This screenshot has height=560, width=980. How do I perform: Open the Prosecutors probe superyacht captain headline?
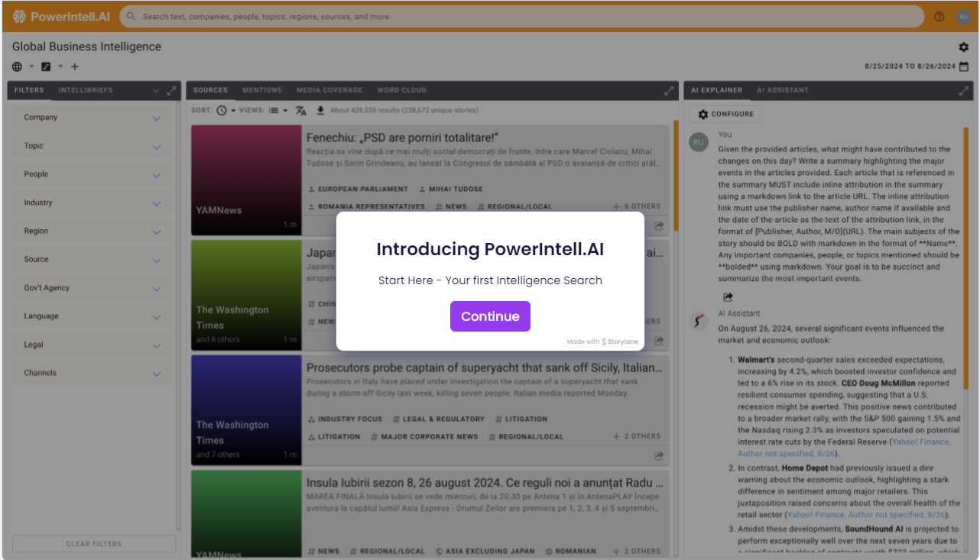(485, 368)
